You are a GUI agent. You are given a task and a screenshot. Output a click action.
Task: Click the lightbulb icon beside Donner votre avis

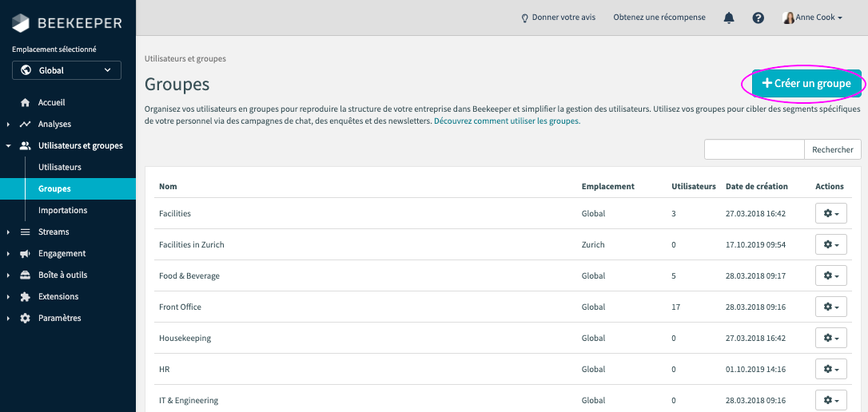[525, 18]
